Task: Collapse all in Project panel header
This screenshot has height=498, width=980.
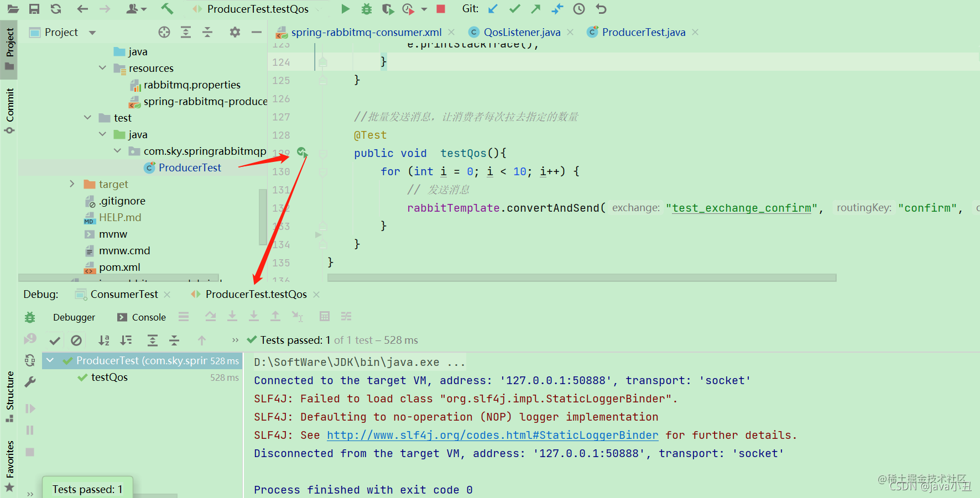Action: pyautogui.click(x=207, y=32)
